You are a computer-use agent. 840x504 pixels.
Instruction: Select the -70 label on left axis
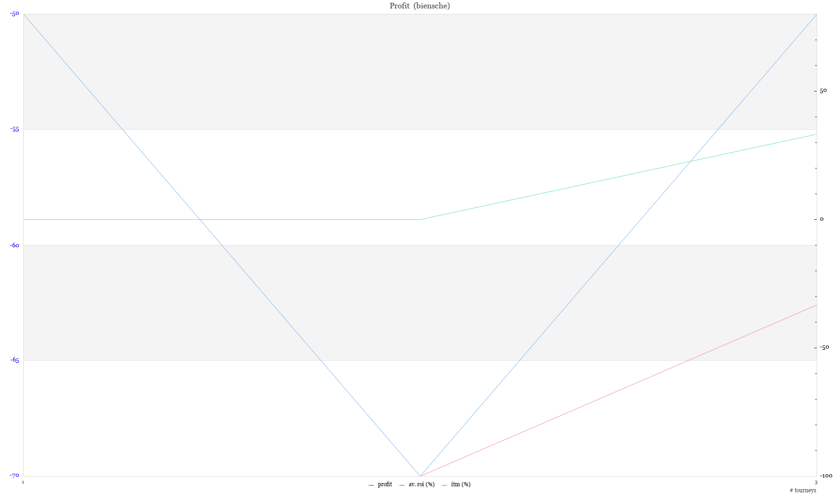click(x=14, y=476)
